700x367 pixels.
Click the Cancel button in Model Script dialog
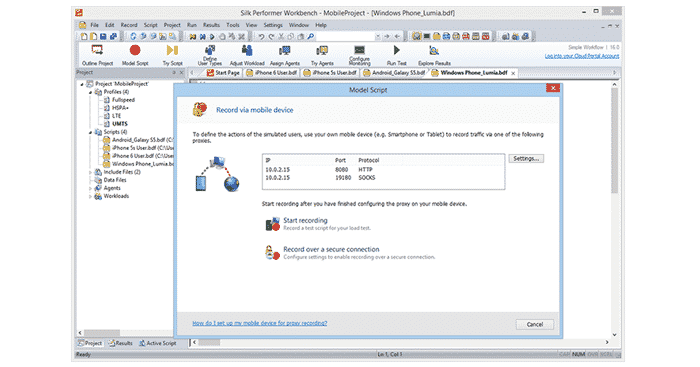534,324
